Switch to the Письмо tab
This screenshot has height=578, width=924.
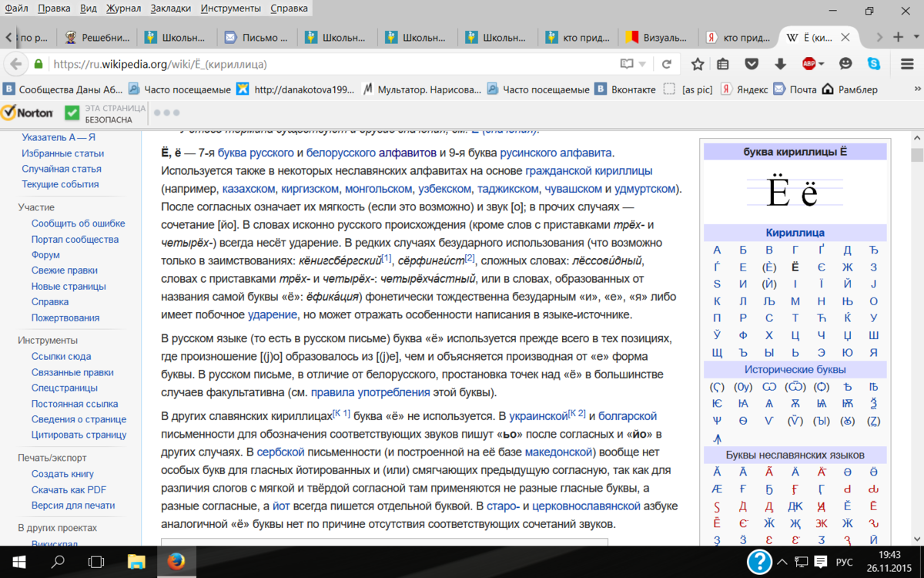257,37
